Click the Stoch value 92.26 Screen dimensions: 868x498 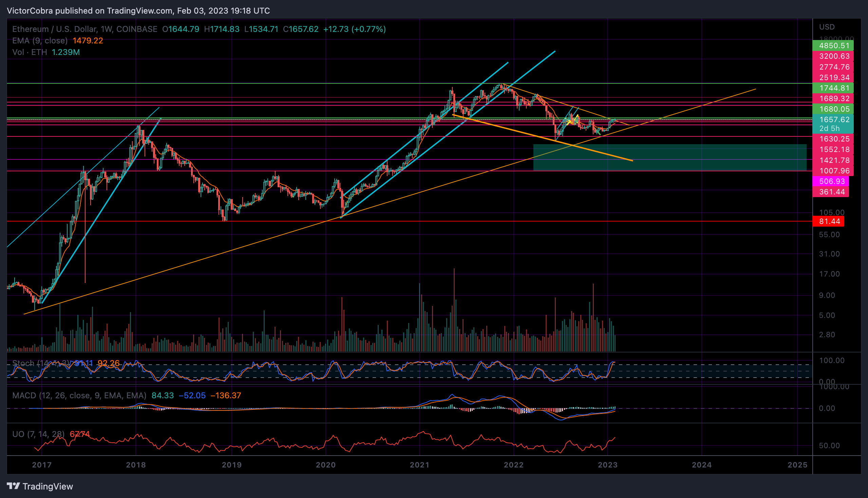(109, 363)
